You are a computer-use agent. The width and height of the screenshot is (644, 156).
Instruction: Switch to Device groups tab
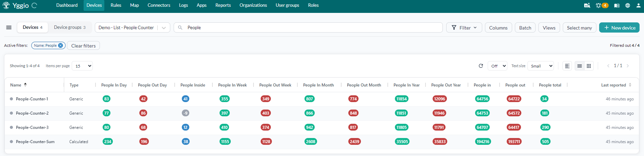click(x=70, y=27)
